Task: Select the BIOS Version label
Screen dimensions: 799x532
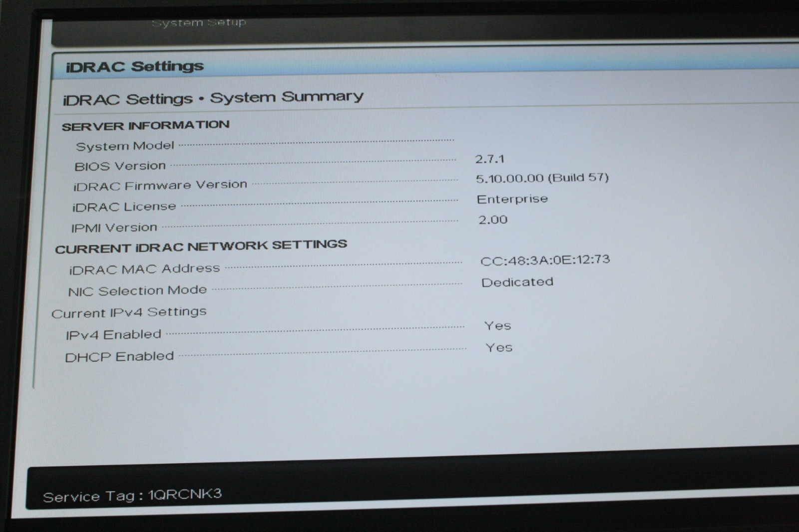Action: point(120,166)
